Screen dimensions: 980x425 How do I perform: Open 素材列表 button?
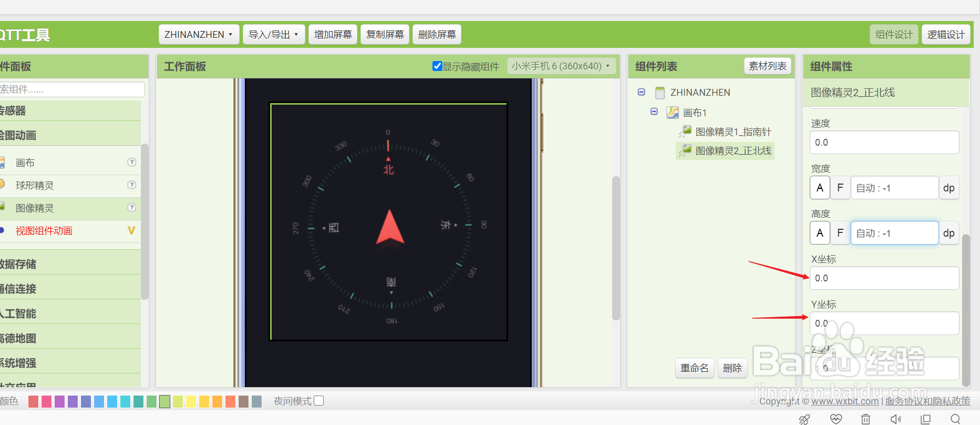[x=768, y=66]
